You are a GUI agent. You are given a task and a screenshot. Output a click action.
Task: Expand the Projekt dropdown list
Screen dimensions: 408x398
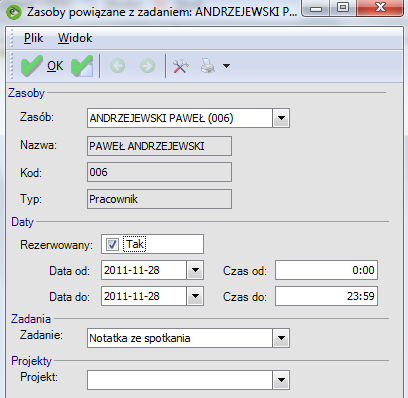[281, 380]
